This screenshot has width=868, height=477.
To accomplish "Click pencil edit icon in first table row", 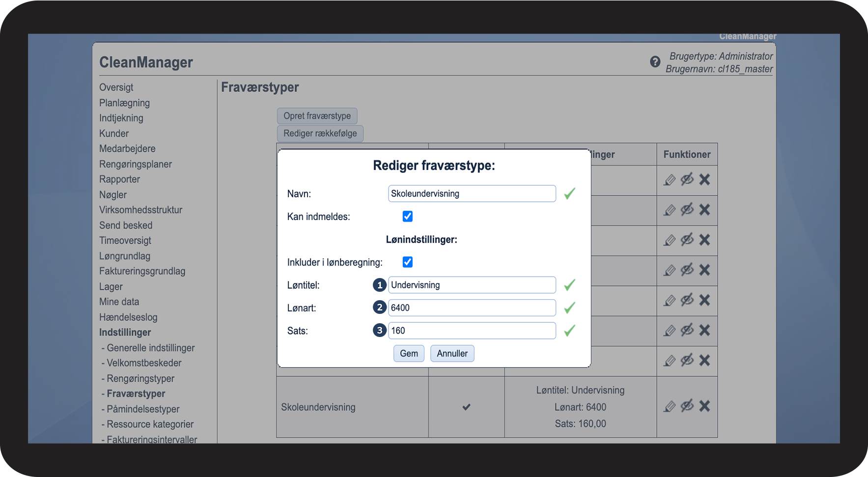I will tap(670, 180).
